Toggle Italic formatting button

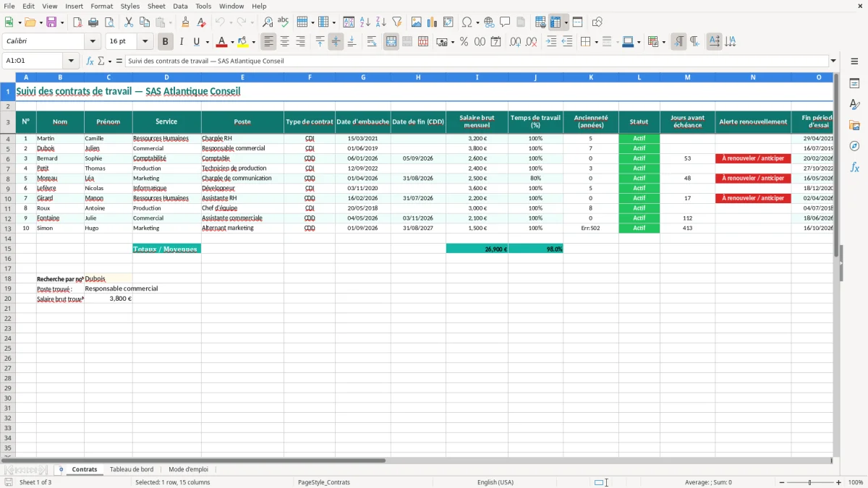coord(182,42)
